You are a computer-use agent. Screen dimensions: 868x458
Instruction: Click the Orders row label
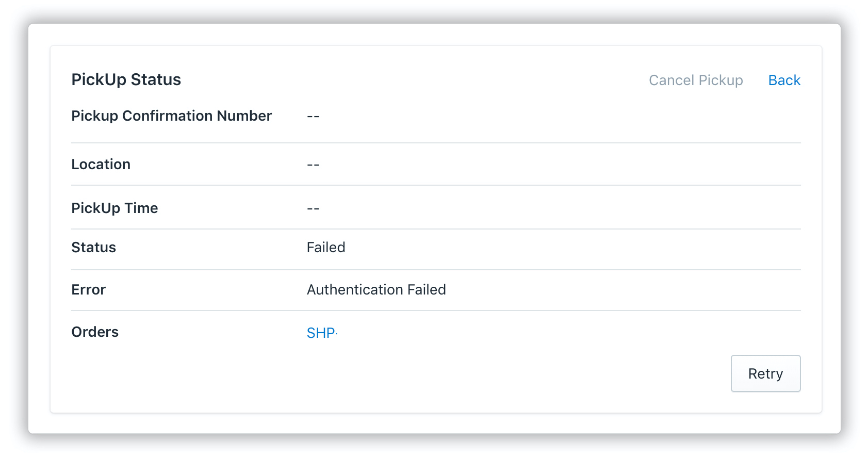95,332
